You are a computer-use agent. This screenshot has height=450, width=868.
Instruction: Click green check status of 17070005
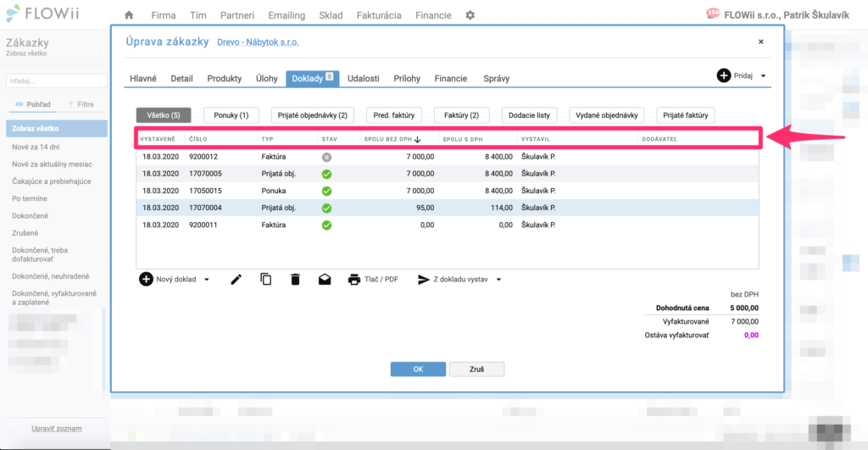tap(326, 174)
